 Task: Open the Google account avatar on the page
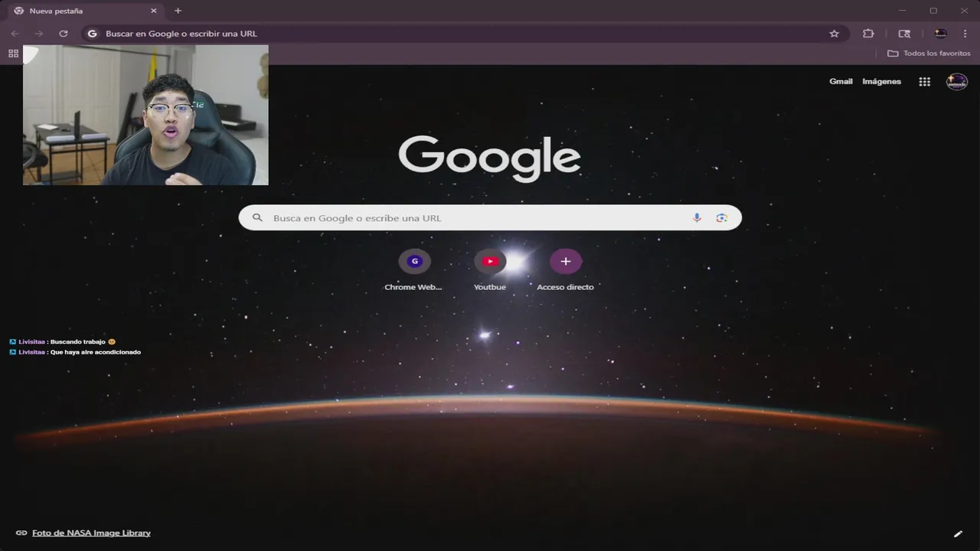point(957,82)
